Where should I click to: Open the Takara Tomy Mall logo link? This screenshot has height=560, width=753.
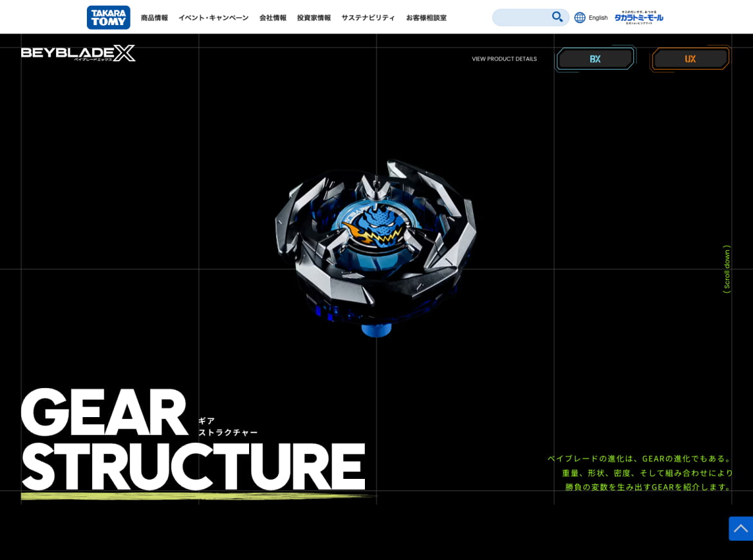click(638, 18)
